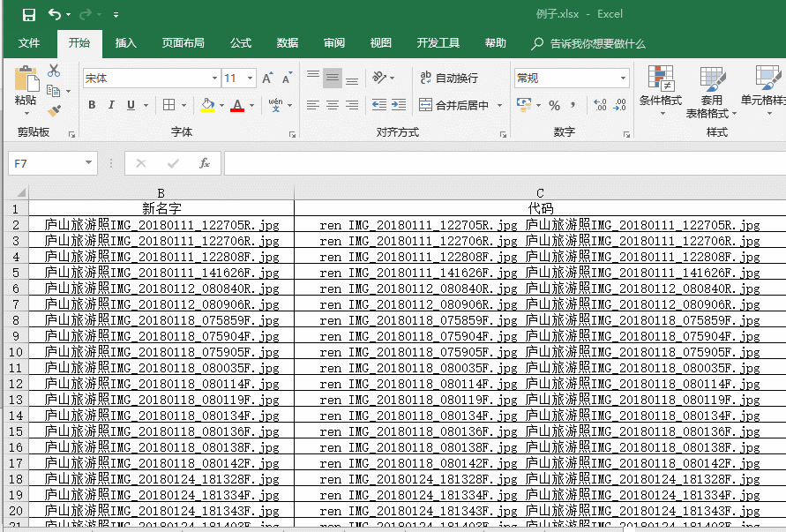Cut selection with the scissors icon
786x532 pixels.
[x=54, y=71]
